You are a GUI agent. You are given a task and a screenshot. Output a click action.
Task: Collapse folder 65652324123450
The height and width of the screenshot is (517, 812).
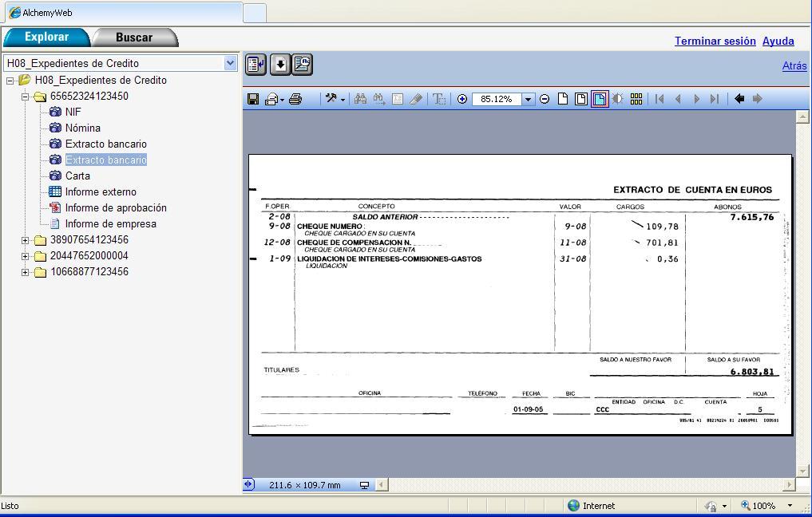(x=26, y=97)
